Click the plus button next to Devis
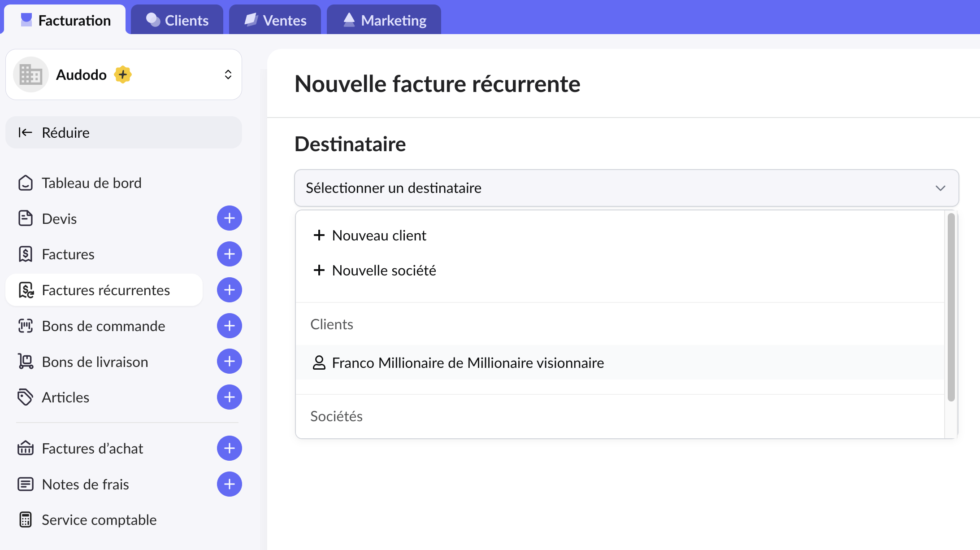Image resolution: width=980 pixels, height=550 pixels. click(229, 218)
